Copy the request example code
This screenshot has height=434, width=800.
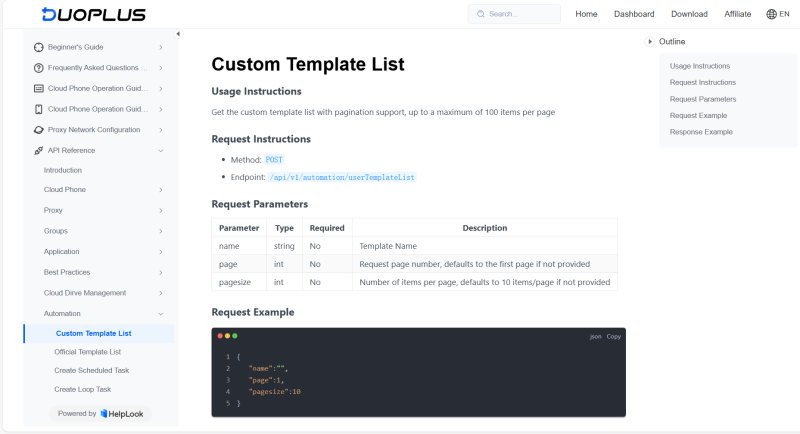(614, 337)
